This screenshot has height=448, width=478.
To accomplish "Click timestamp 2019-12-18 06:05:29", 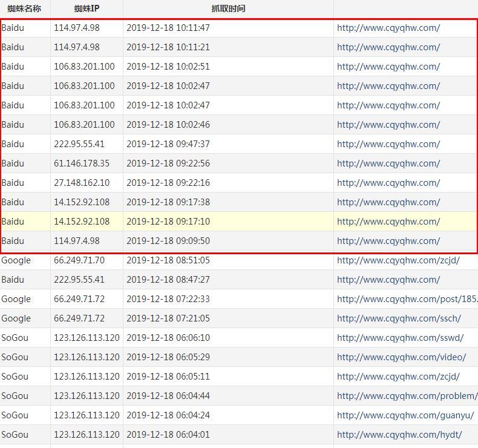I will click(168, 357).
